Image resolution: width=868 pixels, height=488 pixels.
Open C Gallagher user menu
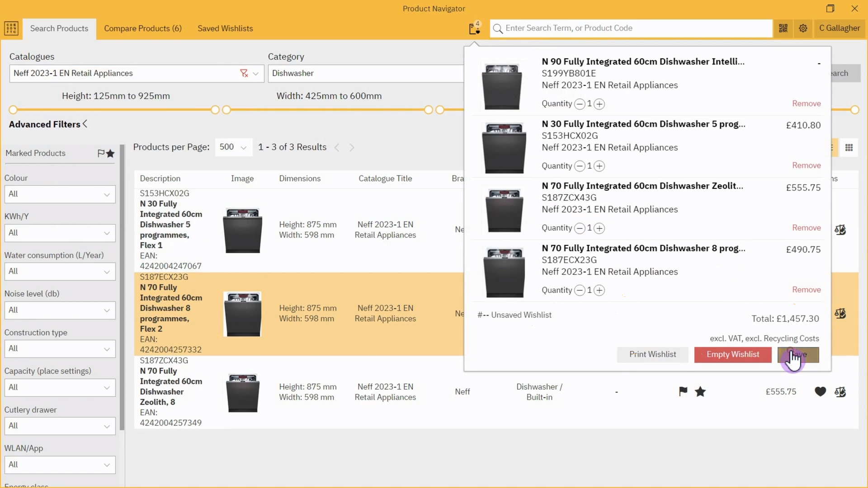coord(840,28)
